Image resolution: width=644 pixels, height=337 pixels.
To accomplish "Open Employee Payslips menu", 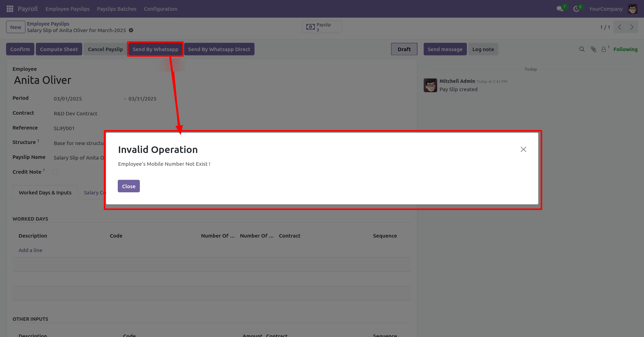I will (67, 9).
